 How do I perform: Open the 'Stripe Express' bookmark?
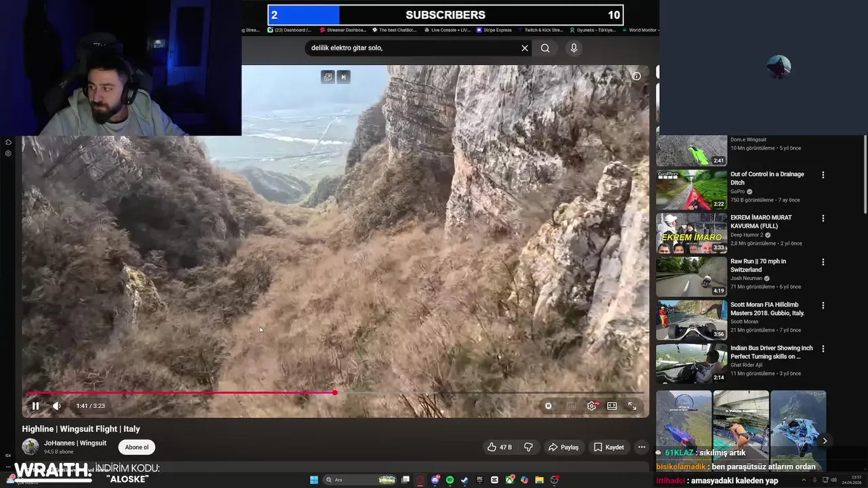pos(494,30)
